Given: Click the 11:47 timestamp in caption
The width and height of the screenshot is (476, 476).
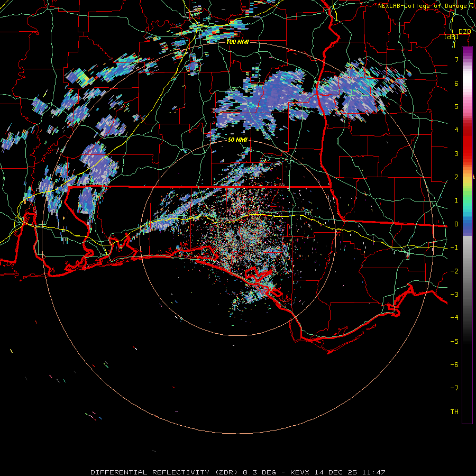Looking at the screenshot, I should (x=374, y=472).
